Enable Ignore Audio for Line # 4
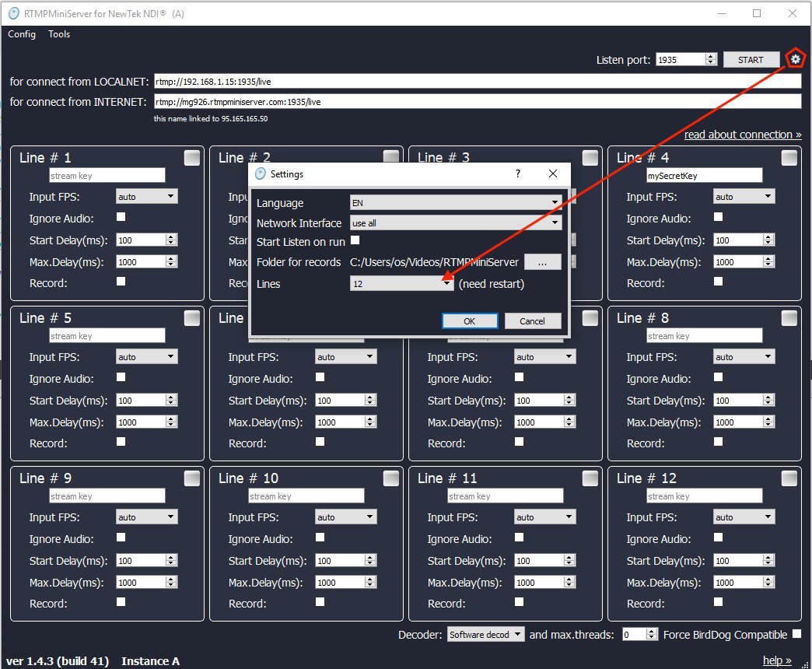 (x=718, y=217)
